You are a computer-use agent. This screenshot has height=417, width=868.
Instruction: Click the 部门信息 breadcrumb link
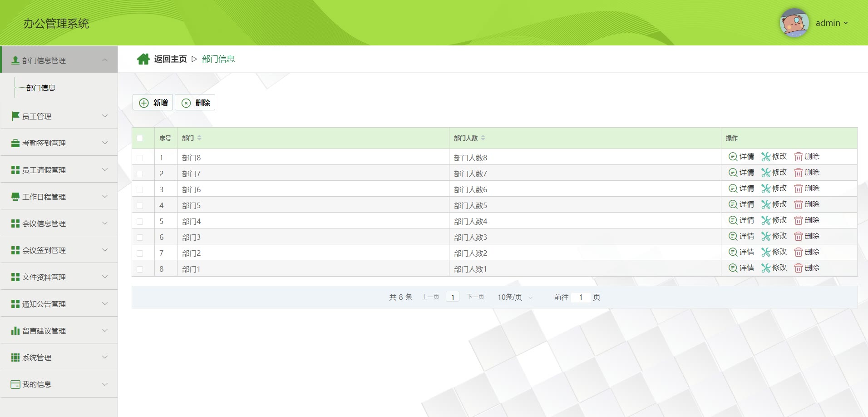point(218,59)
